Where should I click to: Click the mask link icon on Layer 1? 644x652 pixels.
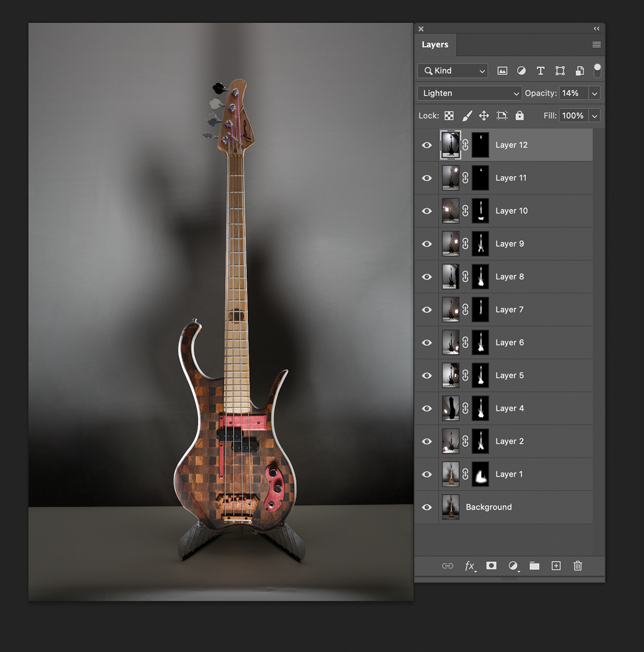[x=466, y=474]
